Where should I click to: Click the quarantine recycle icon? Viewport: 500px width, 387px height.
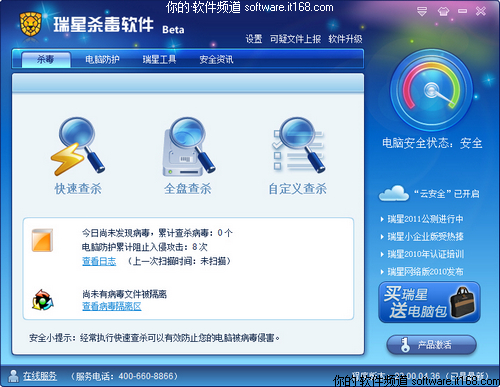pyautogui.click(x=43, y=300)
